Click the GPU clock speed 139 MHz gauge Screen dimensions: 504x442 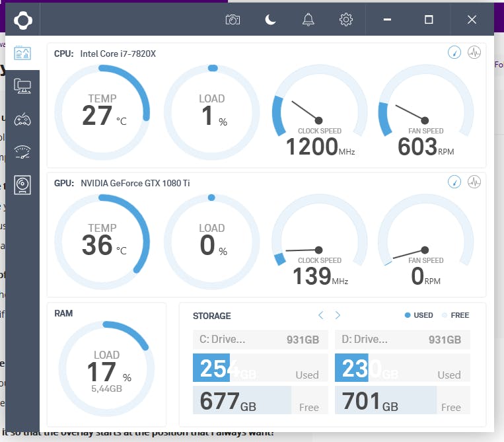coord(320,240)
